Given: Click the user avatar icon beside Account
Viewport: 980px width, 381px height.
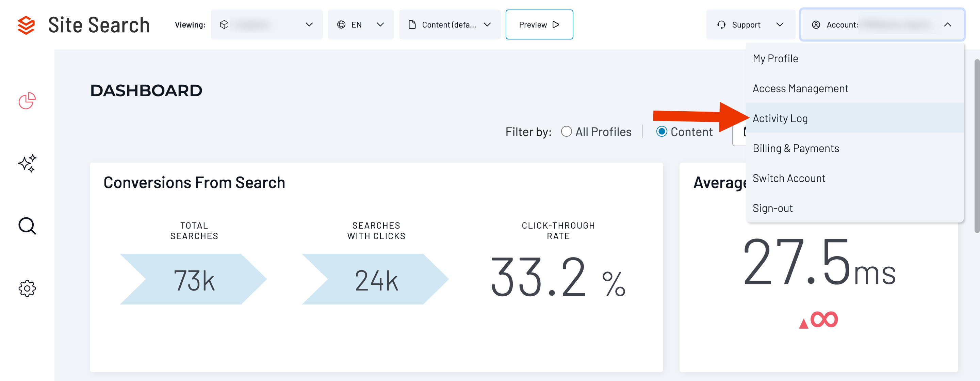Looking at the screenshot, I should [816, 25].
